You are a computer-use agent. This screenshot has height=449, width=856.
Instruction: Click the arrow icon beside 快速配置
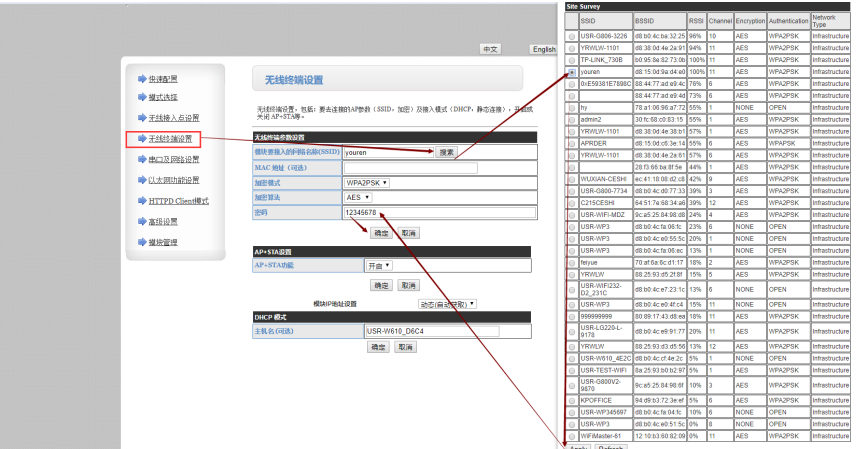pos(141,79)
